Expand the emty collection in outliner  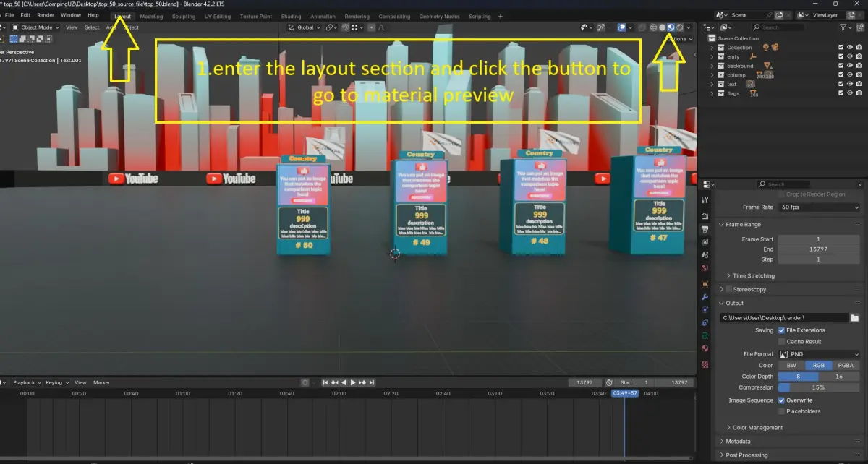click(712, 56)
